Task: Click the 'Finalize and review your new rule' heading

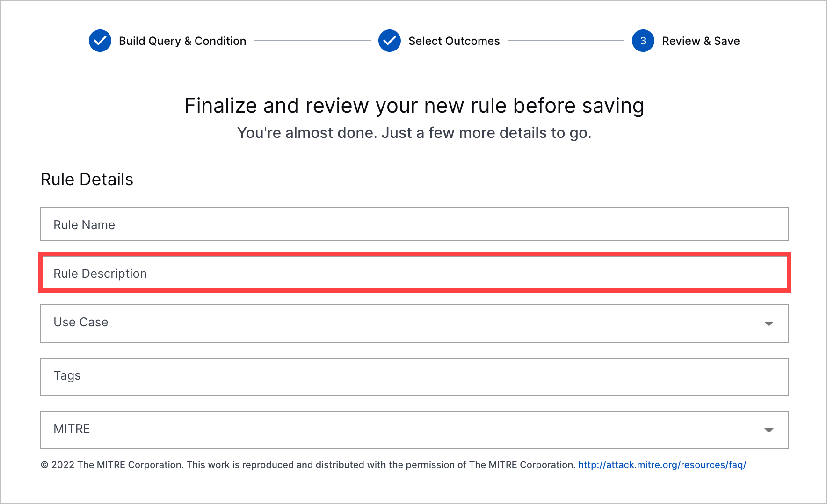Action: [x=414, y=106]
